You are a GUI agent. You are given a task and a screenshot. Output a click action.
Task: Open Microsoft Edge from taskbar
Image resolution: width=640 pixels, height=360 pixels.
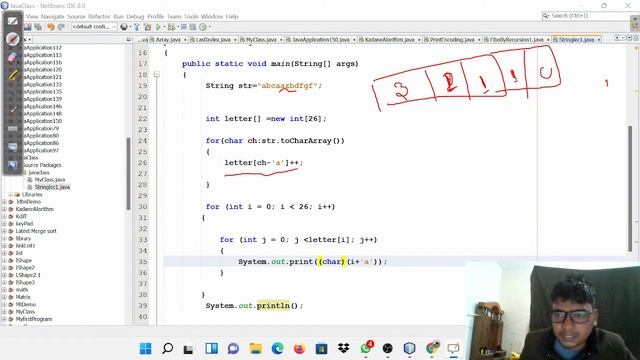[278, 348]
